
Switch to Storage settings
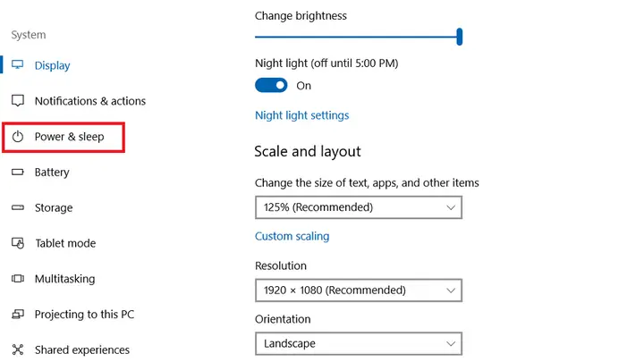click(54, 207)
